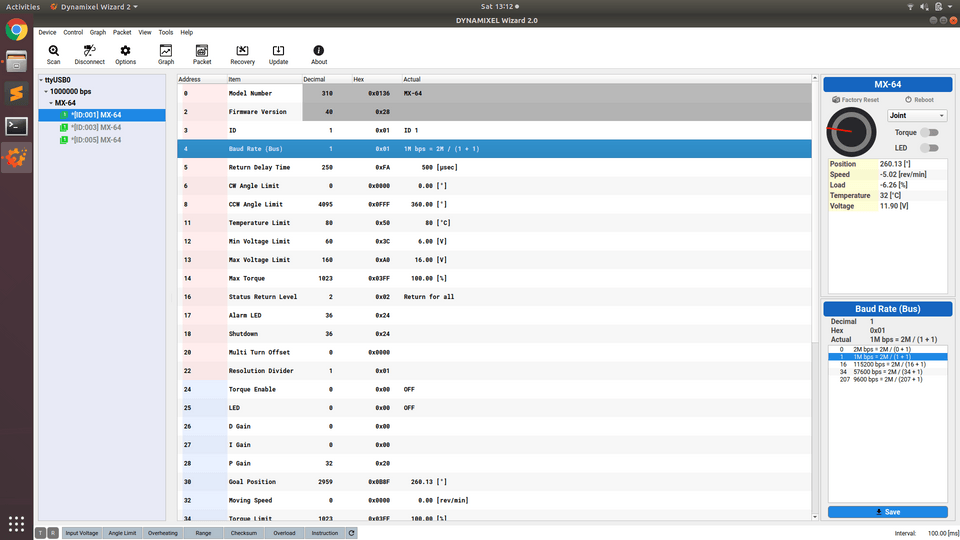Click the Angle Limit status indicator

[122, 533]
